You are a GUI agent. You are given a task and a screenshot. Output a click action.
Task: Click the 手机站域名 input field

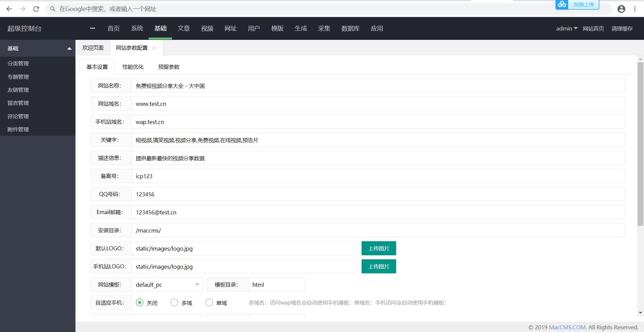click(x=378, y=122)
